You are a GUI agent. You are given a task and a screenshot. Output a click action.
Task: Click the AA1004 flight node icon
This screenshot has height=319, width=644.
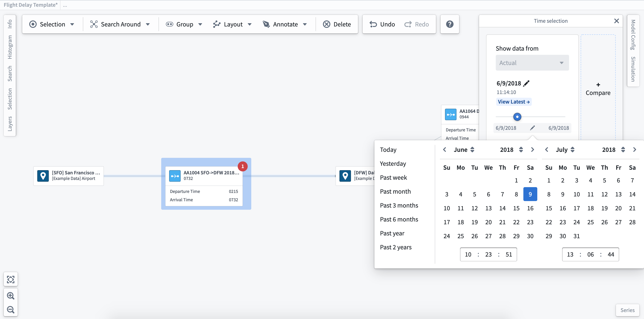(x=175, y=176)
